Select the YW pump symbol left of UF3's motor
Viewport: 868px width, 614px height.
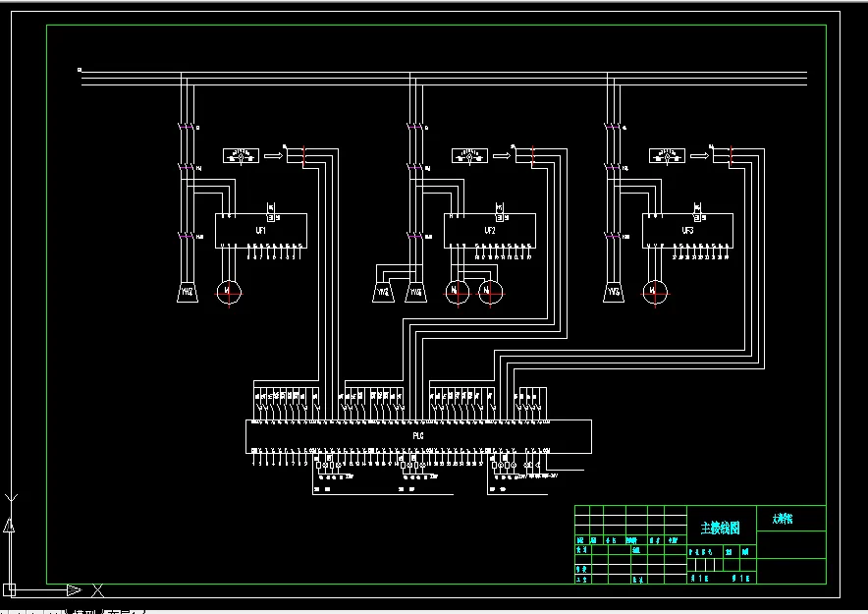[x=614, y=293]
